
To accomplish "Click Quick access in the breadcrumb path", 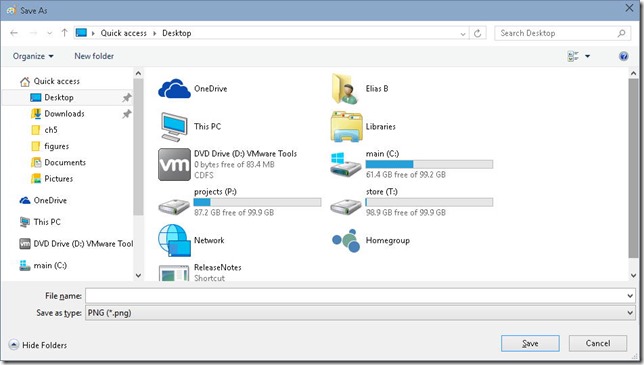I will coord(124,33).
